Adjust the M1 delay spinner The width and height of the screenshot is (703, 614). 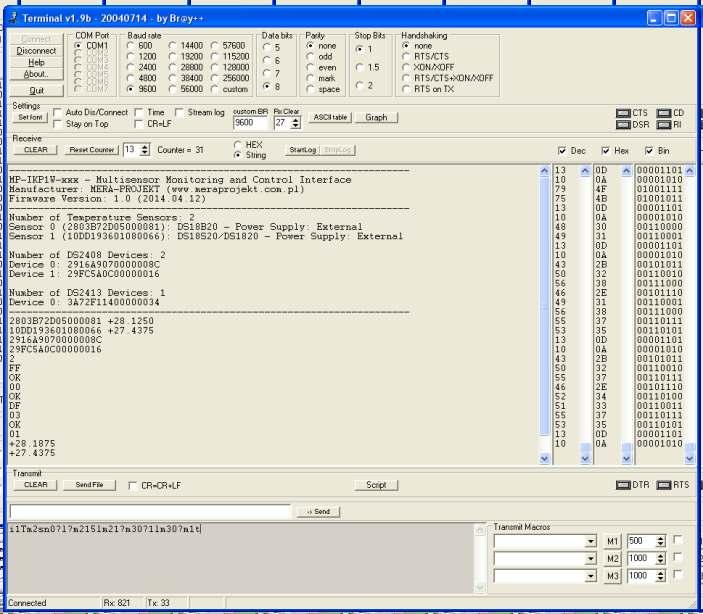(660, 541)
